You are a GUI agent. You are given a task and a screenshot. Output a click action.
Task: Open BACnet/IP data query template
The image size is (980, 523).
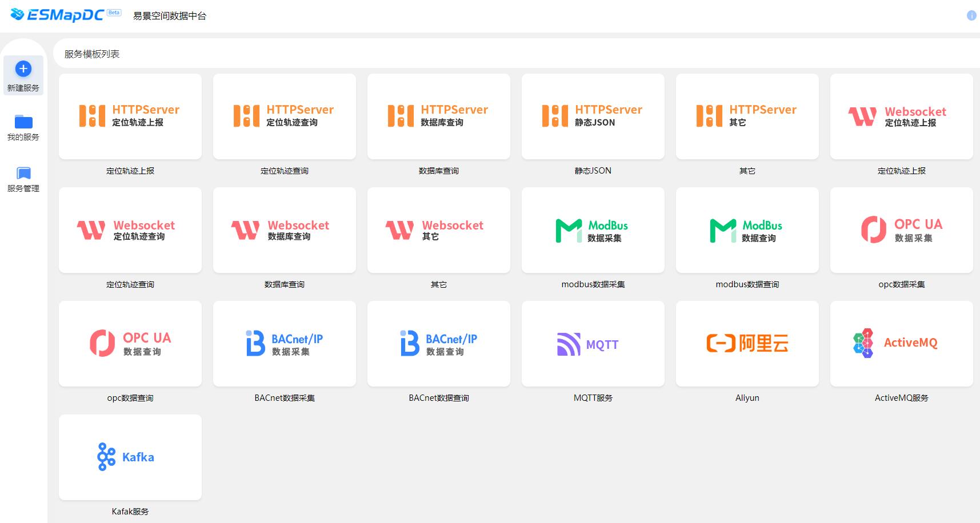click(x=438, y=344)
